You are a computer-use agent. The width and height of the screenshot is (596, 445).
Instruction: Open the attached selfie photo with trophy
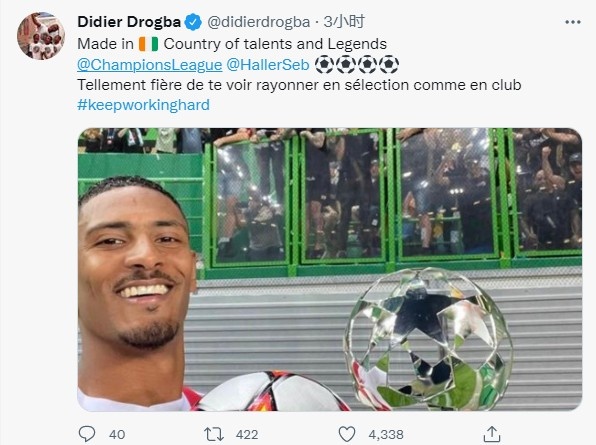tap(330, 269)
